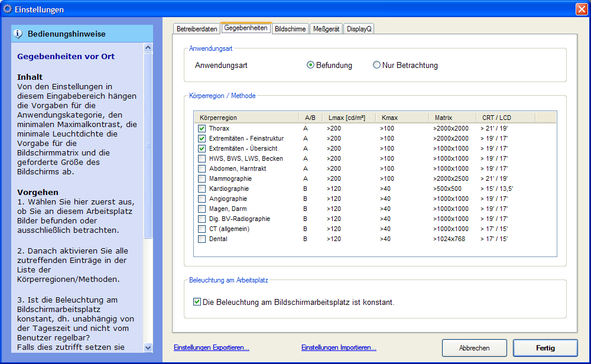This screenshot has width=591, height=364.
Task: Open the Meßgerät tab
Action: click(326, 29)
